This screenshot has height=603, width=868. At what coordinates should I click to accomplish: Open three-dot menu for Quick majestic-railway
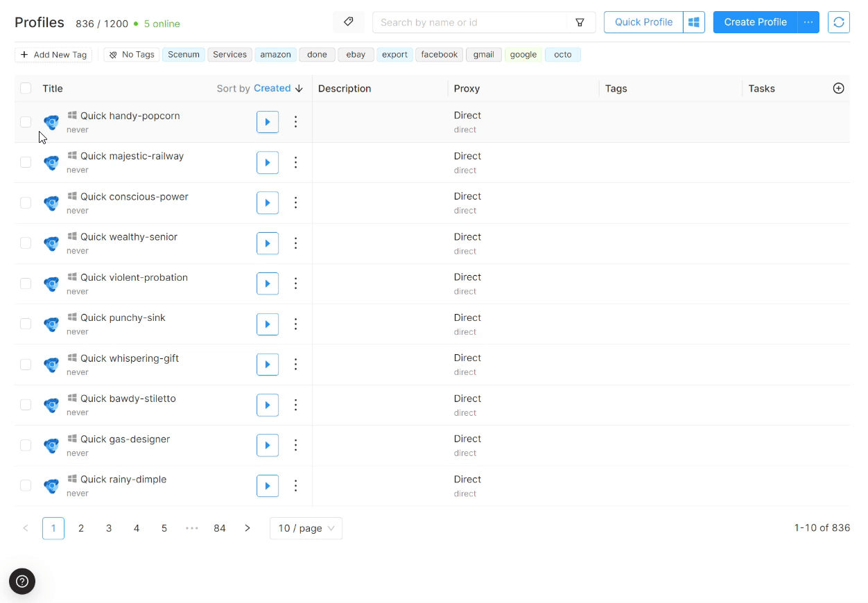click(296, 162)
